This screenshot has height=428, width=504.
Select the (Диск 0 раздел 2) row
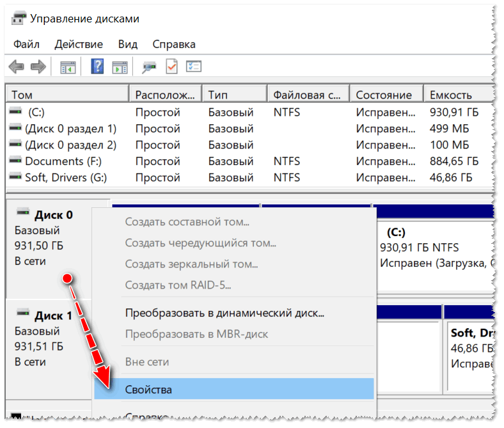pos(249,145)
